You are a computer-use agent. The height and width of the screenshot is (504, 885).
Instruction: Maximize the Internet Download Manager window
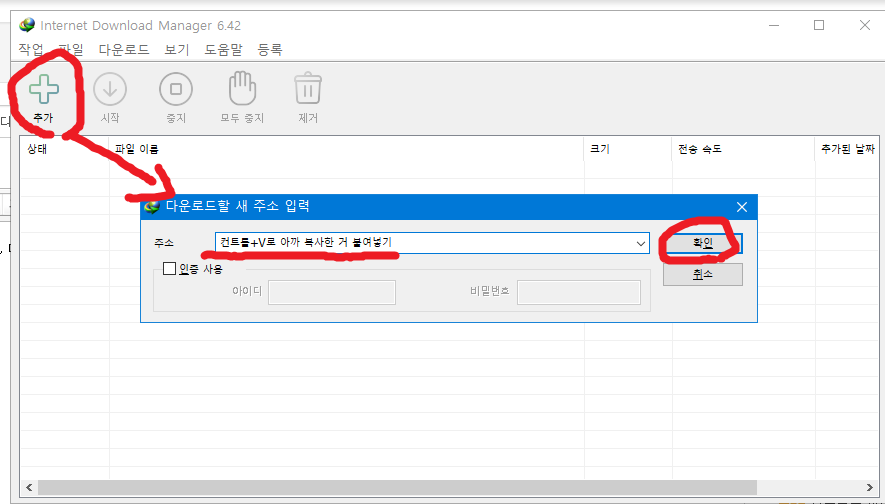(x=819, y=25)
